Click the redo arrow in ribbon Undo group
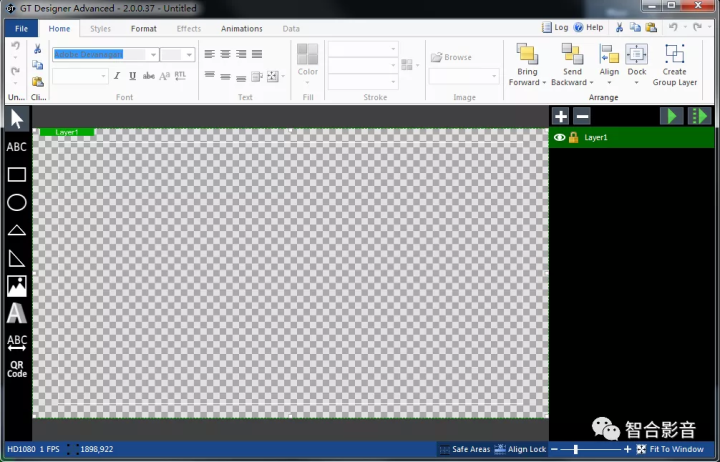The width and height of the screenshot is (720, 462). point(15,72)
